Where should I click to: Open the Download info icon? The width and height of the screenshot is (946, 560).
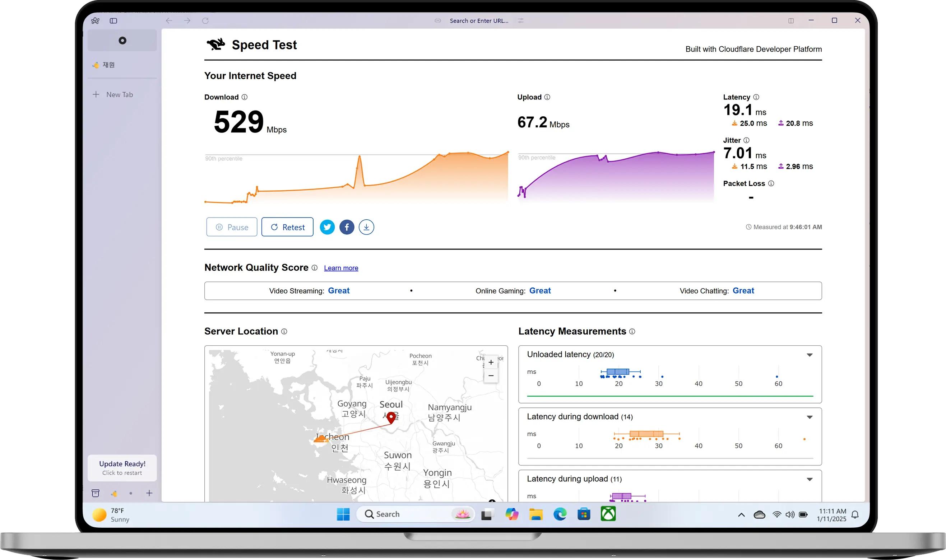point(245,97)
